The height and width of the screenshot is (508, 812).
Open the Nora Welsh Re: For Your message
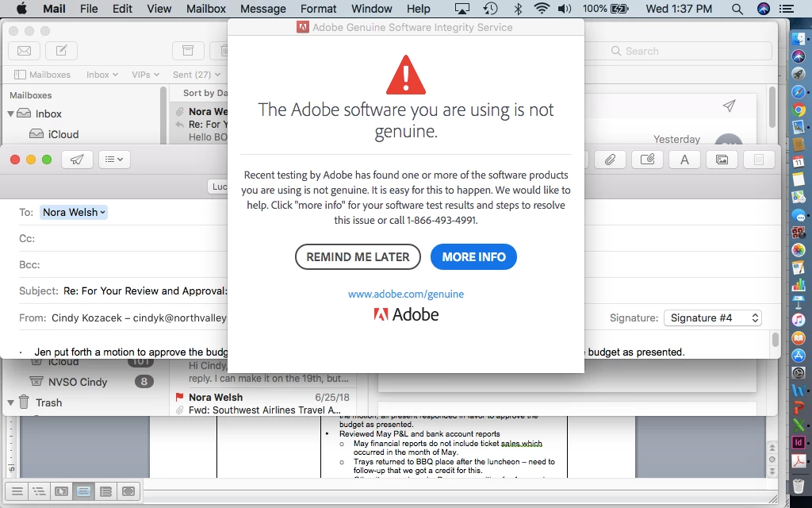(199, 124)
